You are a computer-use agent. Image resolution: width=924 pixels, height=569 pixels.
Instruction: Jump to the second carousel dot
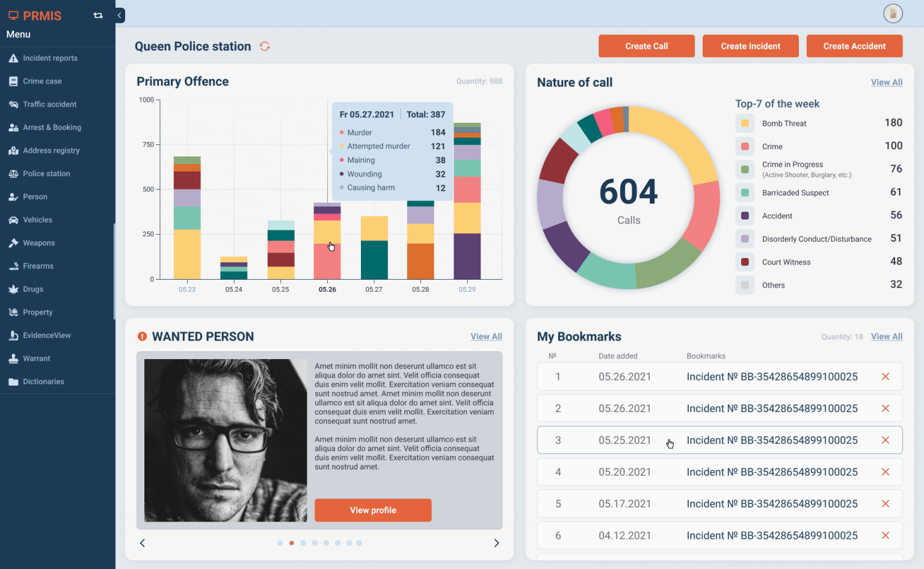[292, 543]
